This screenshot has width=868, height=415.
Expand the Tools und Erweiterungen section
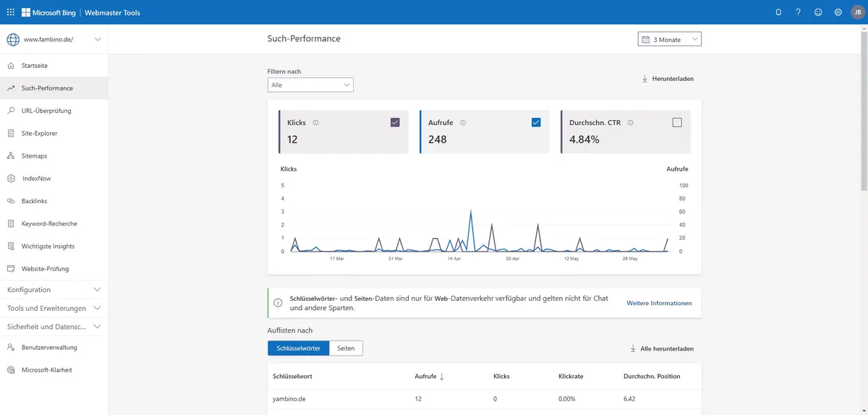pos(54,308)
